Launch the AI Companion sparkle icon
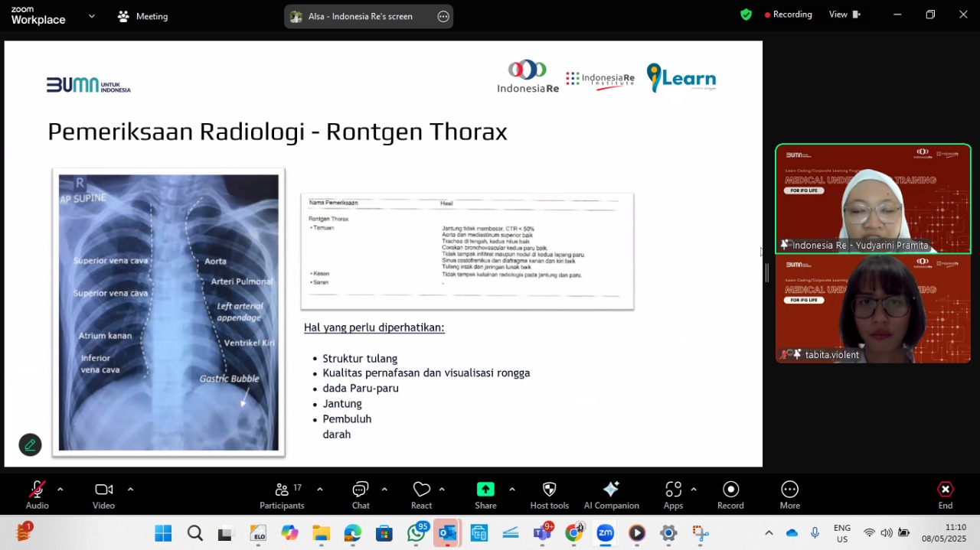This screenshot has width=980, height=550. tap(611, 490)
